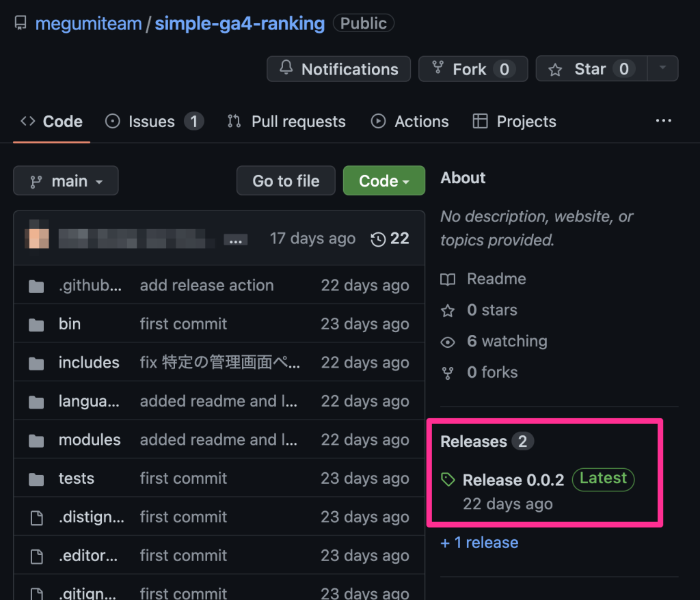Click the bin folder icon
700x600 pixels.
(36, 325)
